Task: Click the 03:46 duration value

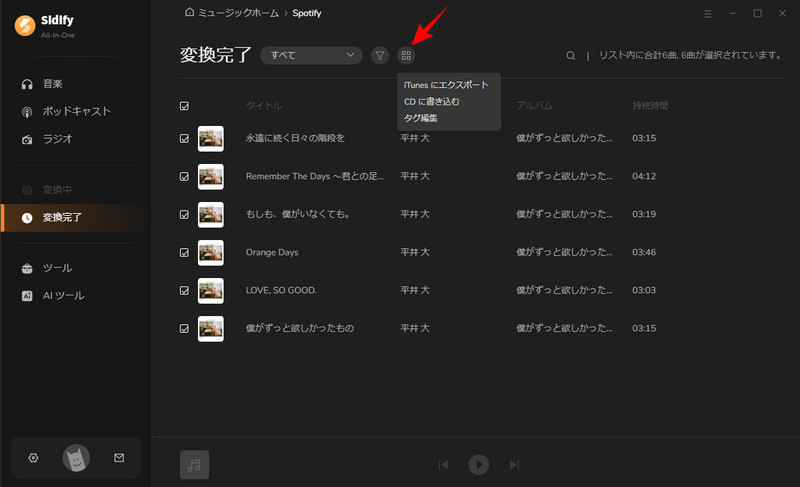Action: point(644,252)
